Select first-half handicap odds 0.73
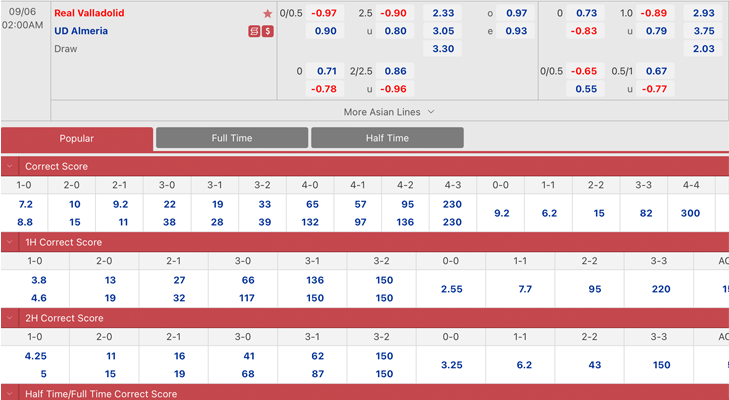 [585, 13]
